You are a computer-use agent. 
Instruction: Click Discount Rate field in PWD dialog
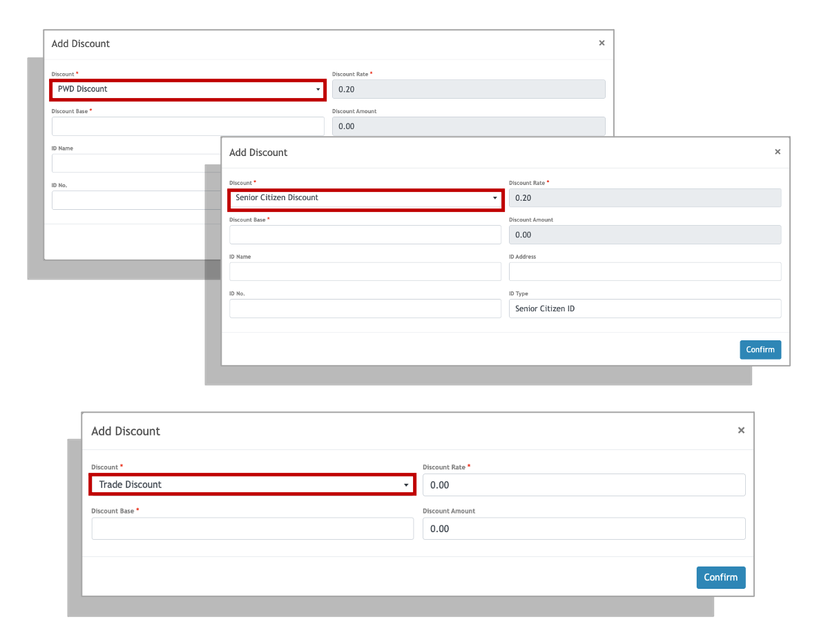pyautogui.click(x=468, y=90)
